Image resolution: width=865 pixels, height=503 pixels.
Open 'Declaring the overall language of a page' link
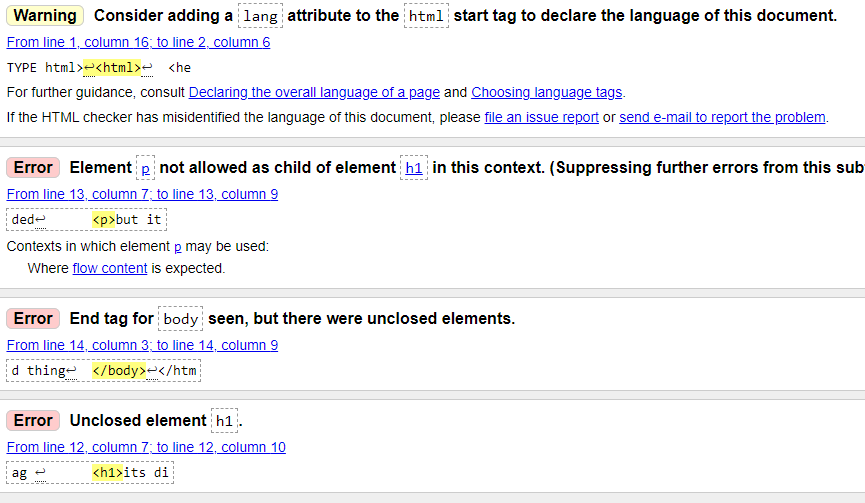[314, 92]
